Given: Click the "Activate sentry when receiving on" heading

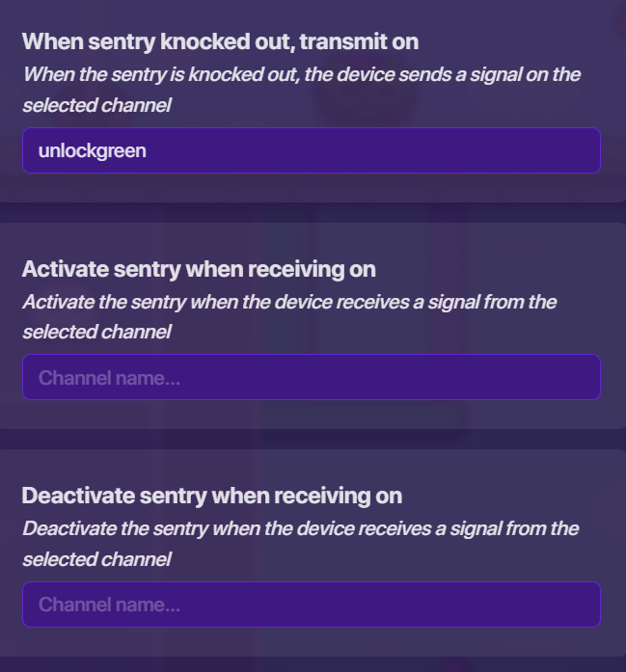Looking at the screenshot, I should pyautogui.click(x=199, y=269).
